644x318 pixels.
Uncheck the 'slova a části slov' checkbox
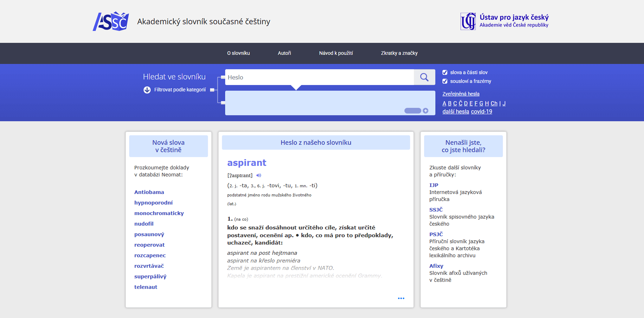coord(445,72)
